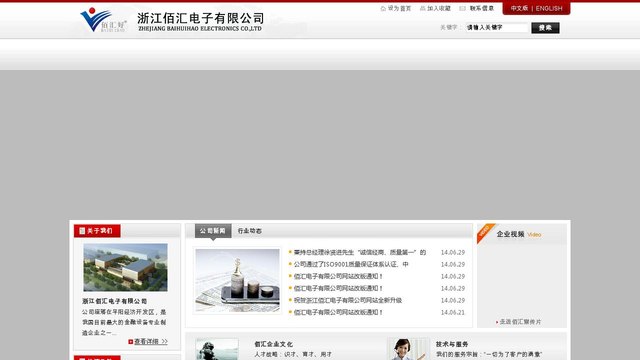
Task: Select the 公司新闻 news tab
Action: pos(213,231)
